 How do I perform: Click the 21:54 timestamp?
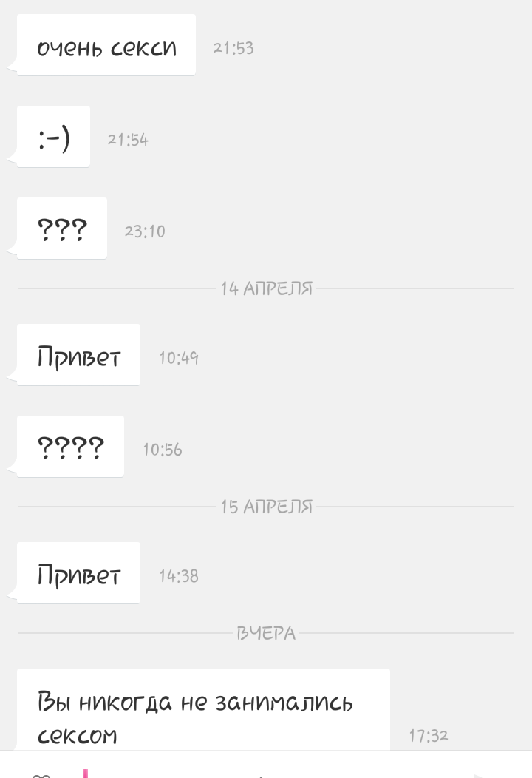(x=128, y=139)
